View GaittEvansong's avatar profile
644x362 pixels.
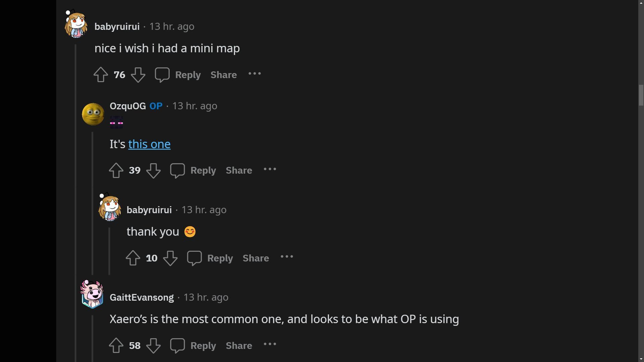point(92,294)
